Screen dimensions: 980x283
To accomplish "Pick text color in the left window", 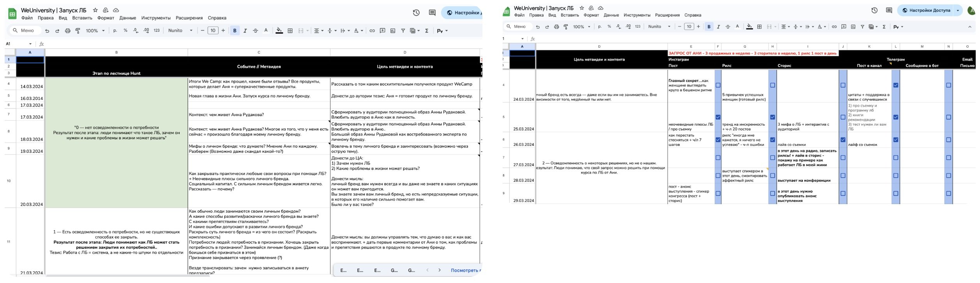I will [266, 31].
